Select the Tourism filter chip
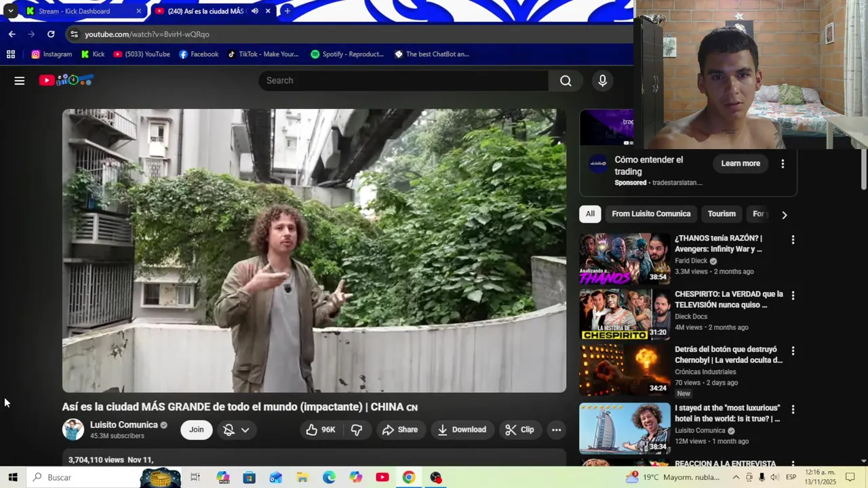Viewport: 868px width, 488px height. [x=722, y=214]
